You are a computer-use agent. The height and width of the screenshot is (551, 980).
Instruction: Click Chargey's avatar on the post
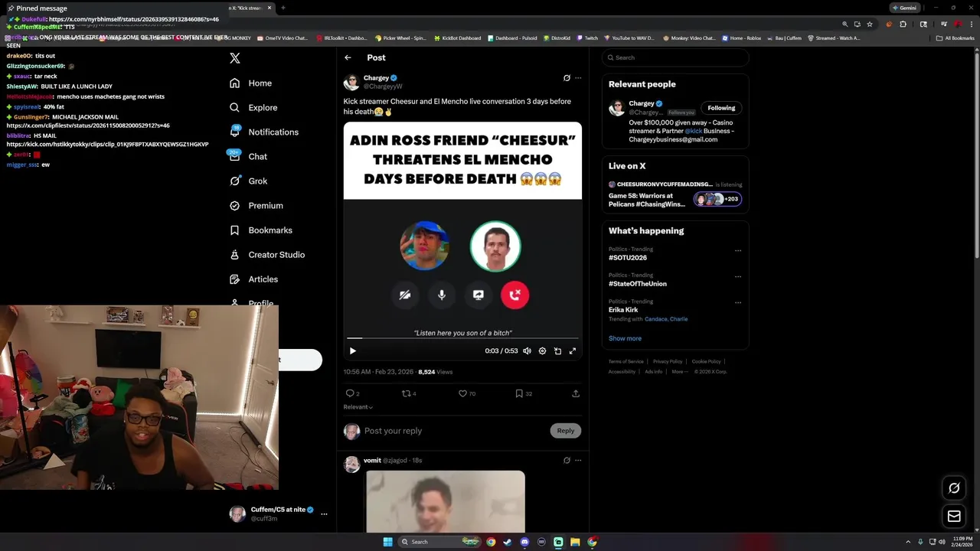pos(351,82)
